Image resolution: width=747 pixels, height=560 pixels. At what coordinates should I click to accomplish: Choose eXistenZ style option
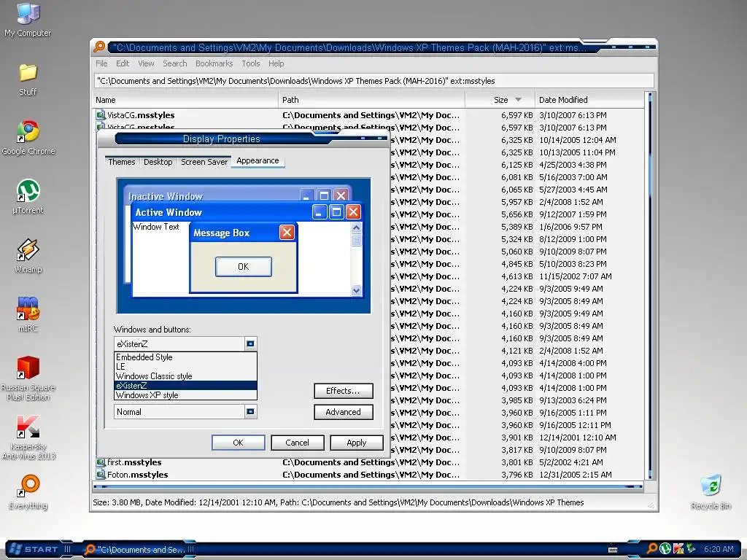(186, 386)
